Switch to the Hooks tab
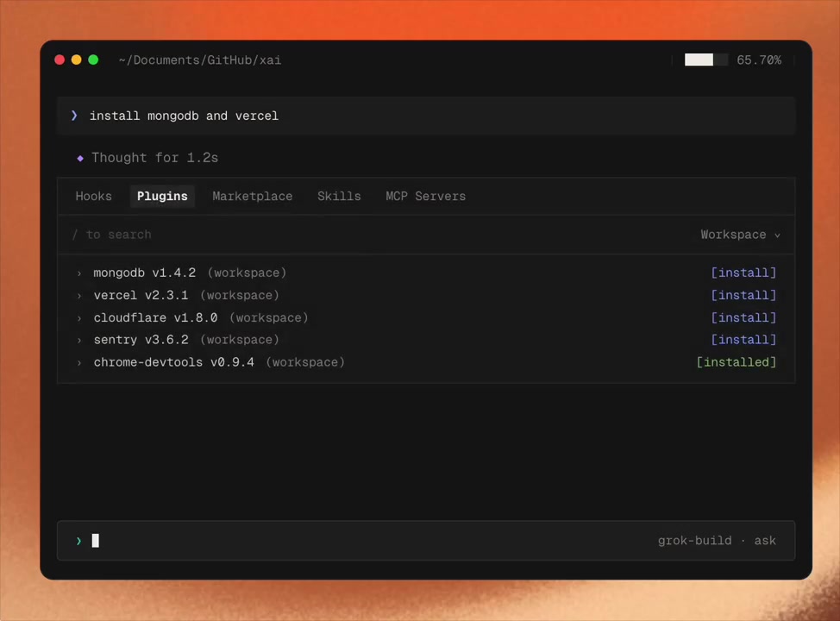Viewport: 840px width, 621px height. tap(93, 196)
